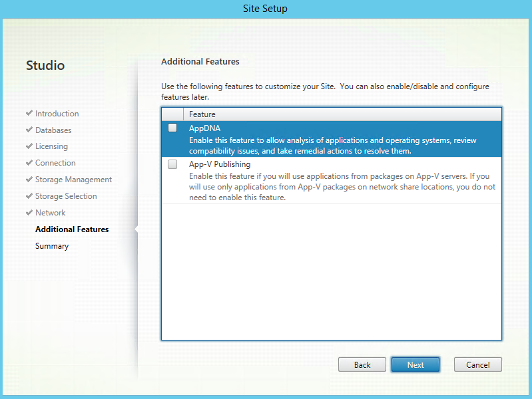Jump to the Databases step
532x399 pixels.
53,130
